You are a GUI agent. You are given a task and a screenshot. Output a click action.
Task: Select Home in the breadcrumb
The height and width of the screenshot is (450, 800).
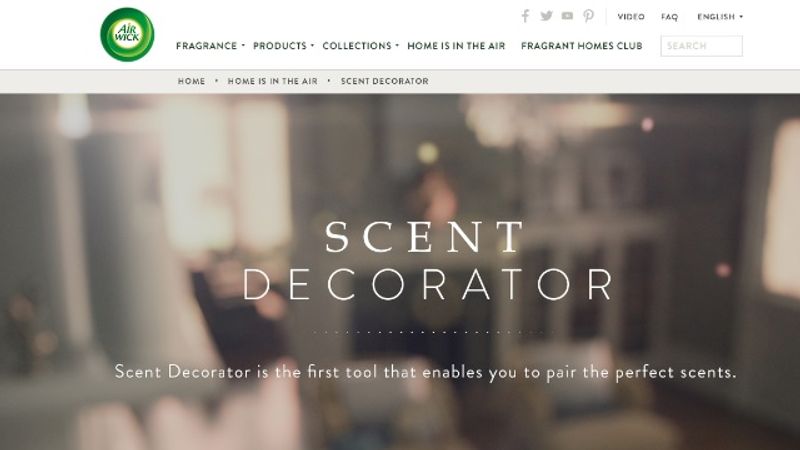point(191,81)
